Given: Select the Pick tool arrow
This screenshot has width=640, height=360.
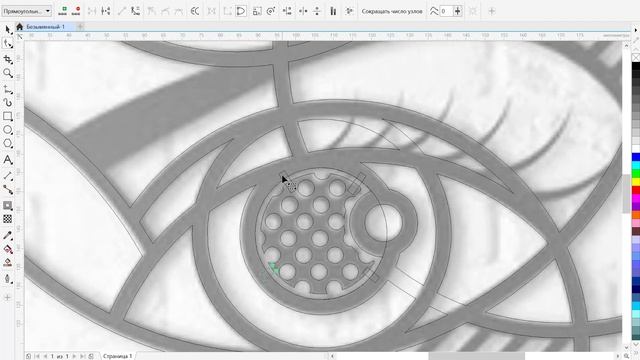Looking at the screenshot, I should tap(8, 29).
